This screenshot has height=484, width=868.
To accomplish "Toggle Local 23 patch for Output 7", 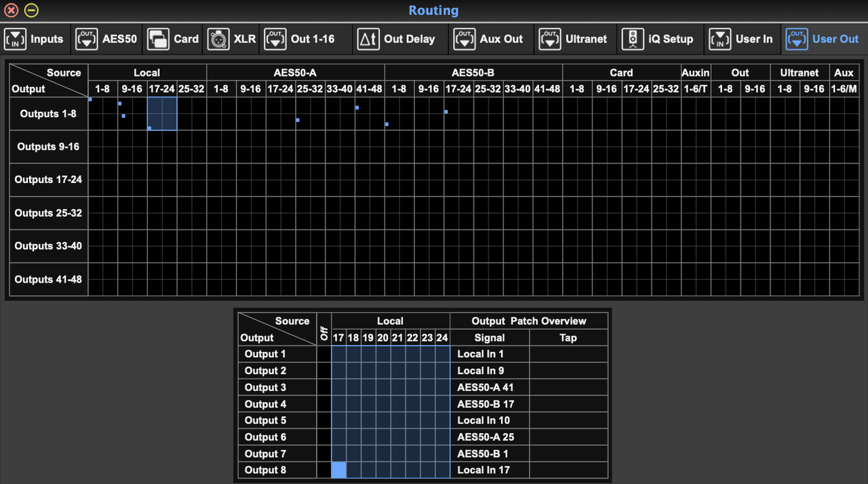I will [428, 453].
